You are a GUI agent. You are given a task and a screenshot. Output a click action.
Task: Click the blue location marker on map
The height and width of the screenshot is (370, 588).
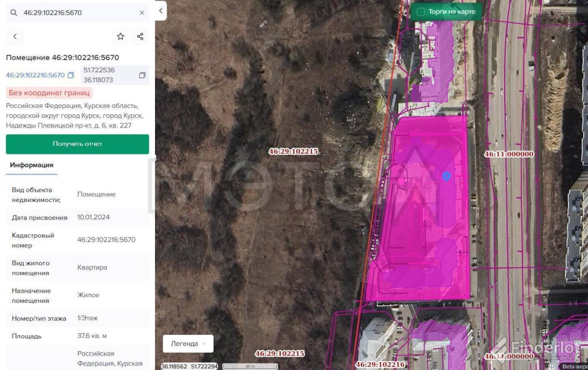click(x=446, y=176)
